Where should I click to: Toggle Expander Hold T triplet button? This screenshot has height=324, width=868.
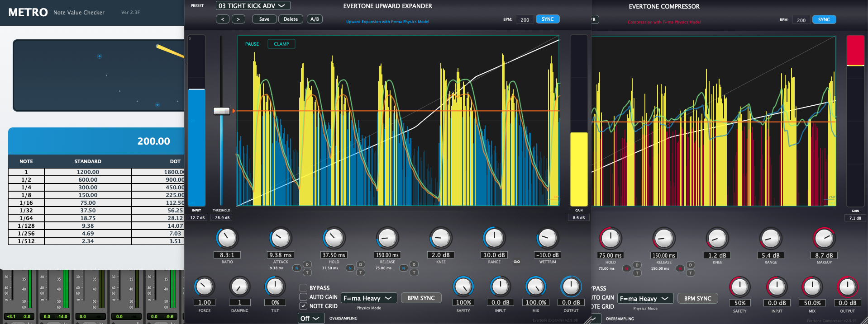pos(361,272)
